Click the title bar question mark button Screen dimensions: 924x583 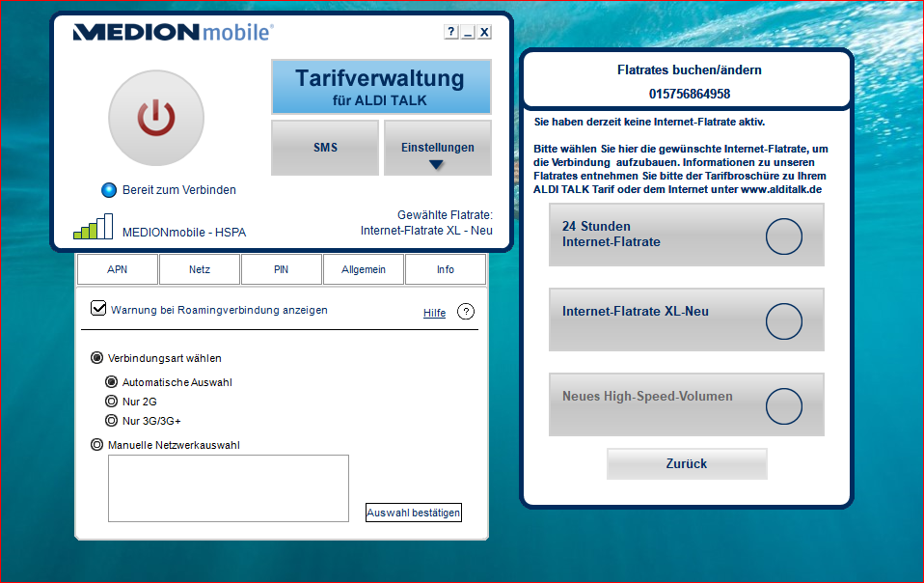(x=450, y=32)
